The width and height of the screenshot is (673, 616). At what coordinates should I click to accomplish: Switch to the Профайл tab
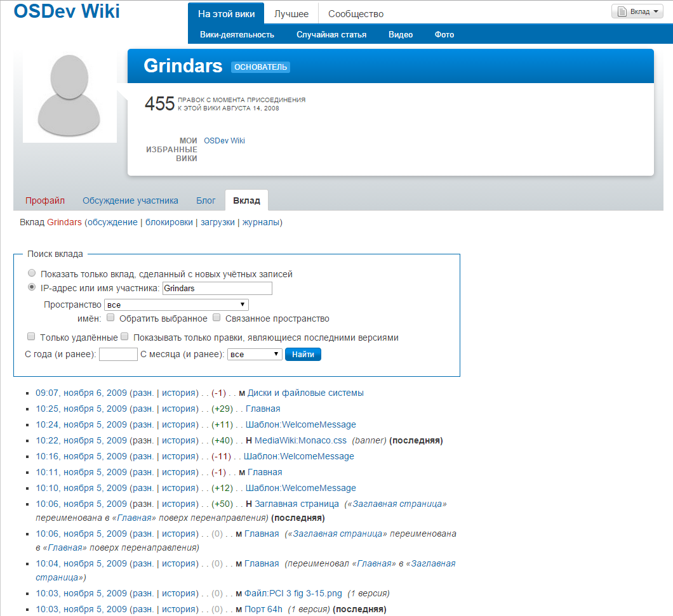(44, 200)
